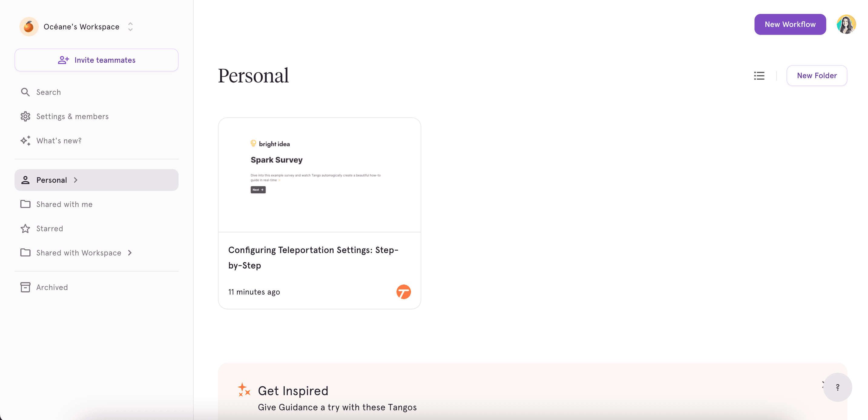
Task: Select the Personal menu item
Action: [96, 179]
